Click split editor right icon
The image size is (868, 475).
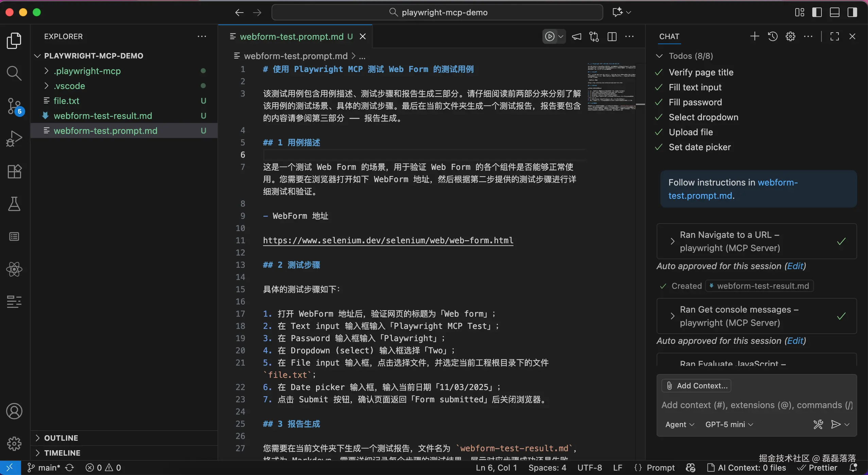coord(612,36)
